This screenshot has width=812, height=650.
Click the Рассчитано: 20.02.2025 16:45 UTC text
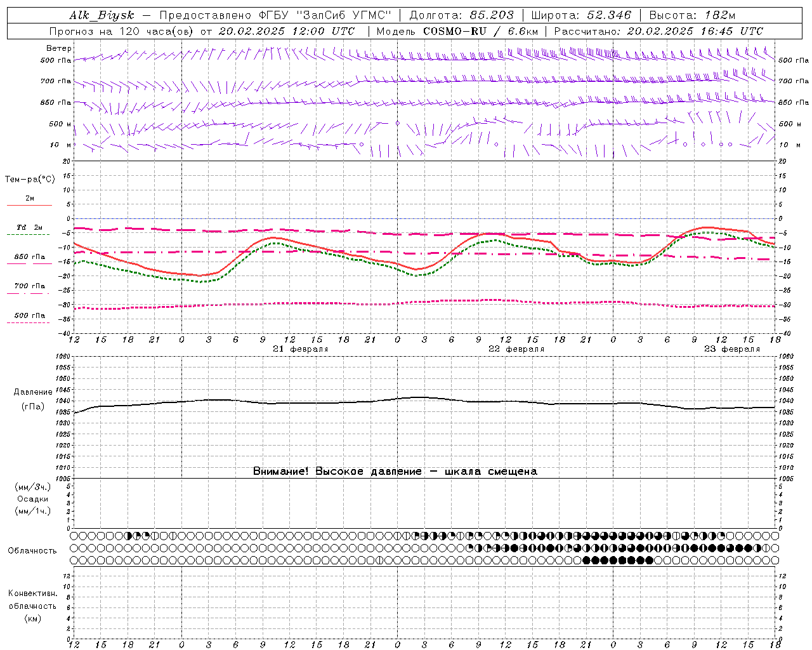(658, 31)
